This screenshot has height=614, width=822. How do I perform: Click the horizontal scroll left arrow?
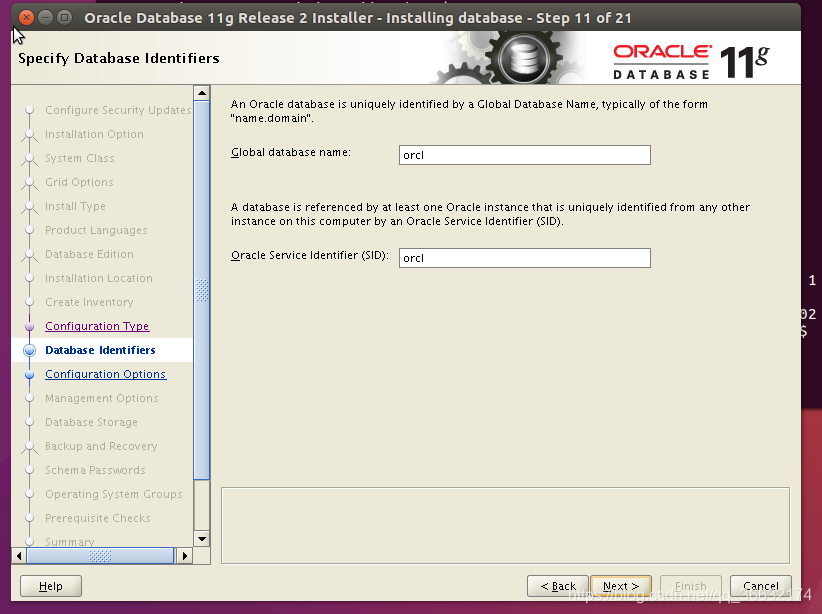click(19, 556)
